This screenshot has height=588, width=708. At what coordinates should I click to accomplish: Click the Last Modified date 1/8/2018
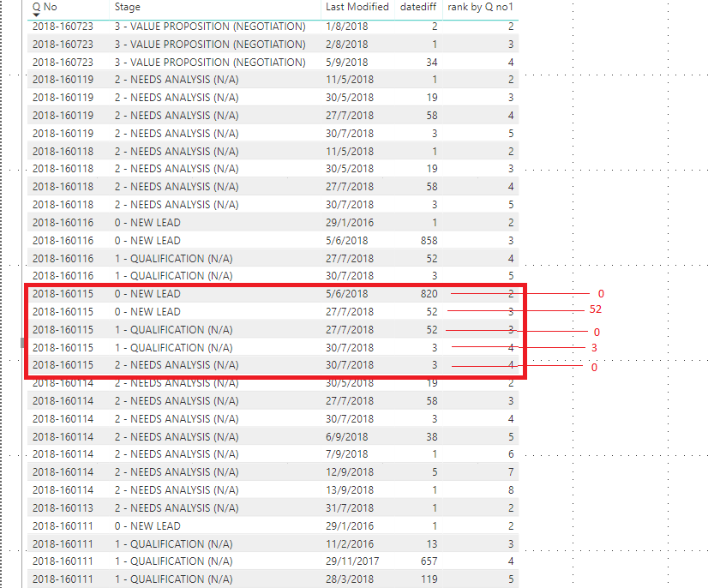click(347, 27)
